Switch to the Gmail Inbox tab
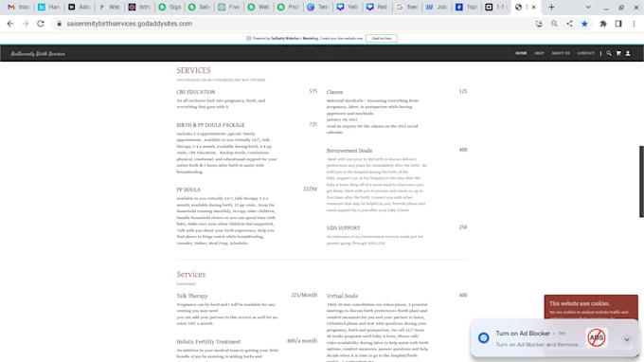The width and height of the screenshot is (644, 362). [19, 7]
